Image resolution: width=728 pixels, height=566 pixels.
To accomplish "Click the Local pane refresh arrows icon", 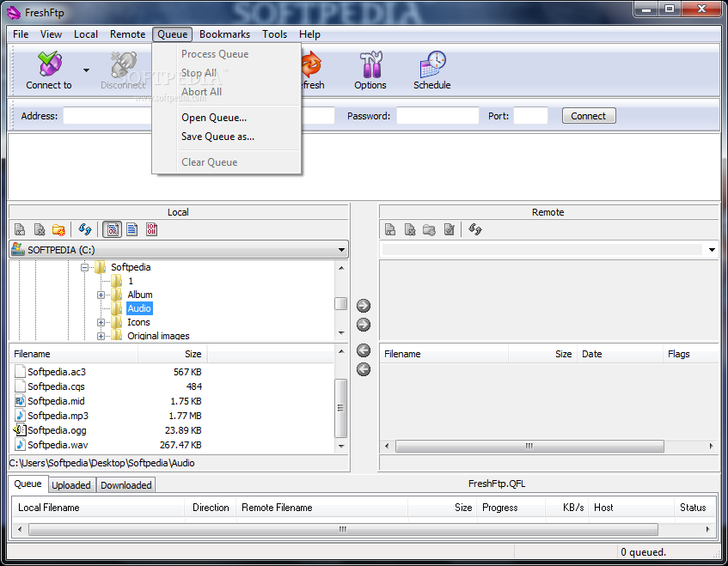I will point(85,229).
